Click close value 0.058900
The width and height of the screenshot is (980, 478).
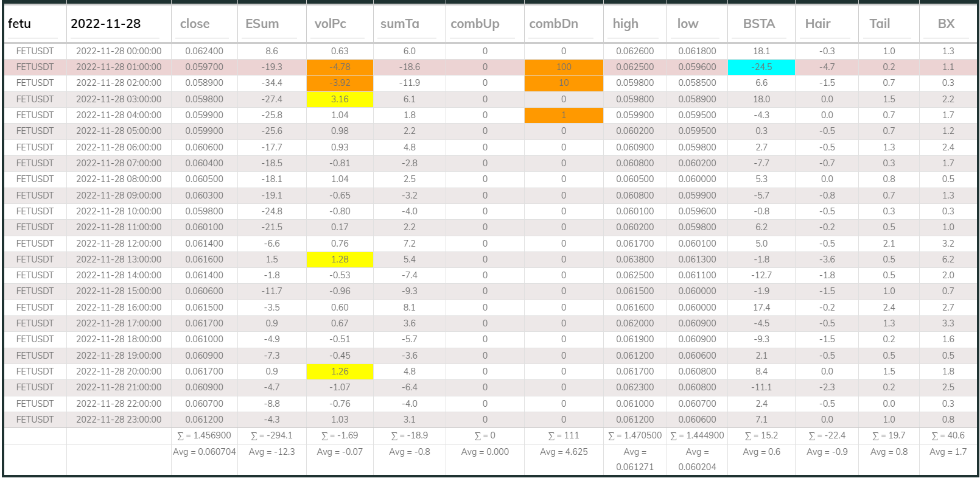(x=204, y=83)
